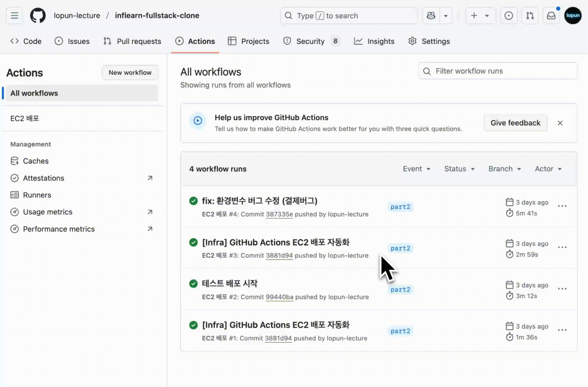Click part2 branch label on run #1
588x387 pixels.
pos(400,331)
